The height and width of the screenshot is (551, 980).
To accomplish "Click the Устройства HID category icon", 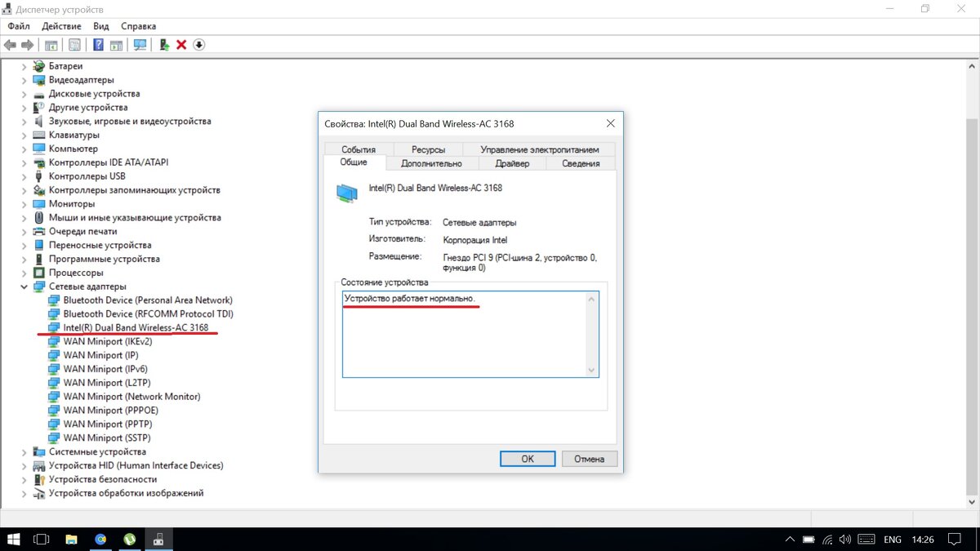I will [38, 465].
